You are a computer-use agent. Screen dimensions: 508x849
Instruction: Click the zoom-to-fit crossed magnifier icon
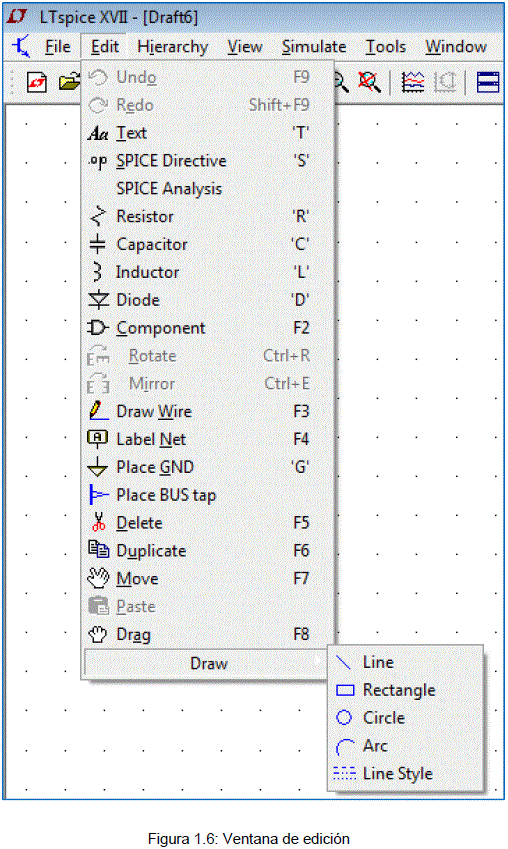[x=369, y=82]
